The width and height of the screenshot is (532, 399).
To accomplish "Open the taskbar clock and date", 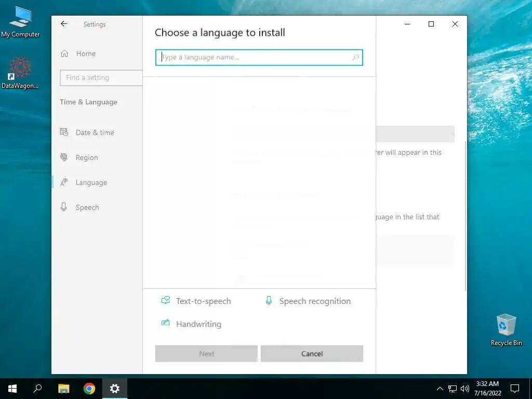I will [x=487, y=389].
